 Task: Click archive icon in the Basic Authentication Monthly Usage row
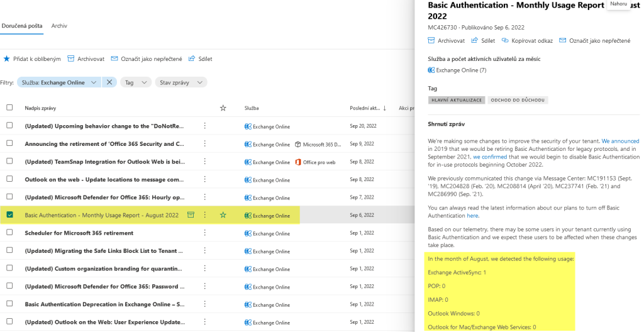[x=191, y=214]
